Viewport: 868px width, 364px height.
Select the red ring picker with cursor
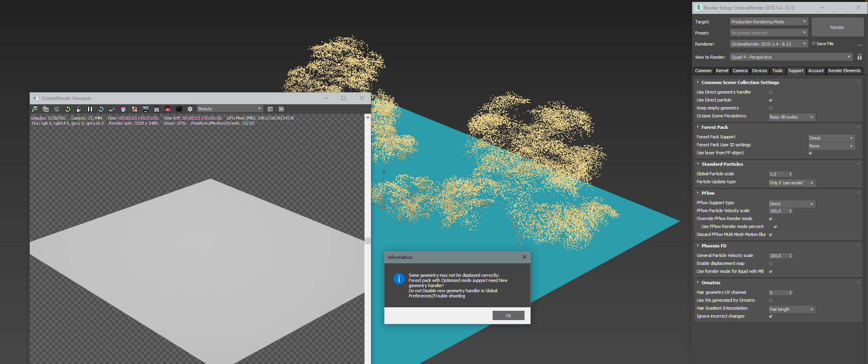tap(134, 109)
